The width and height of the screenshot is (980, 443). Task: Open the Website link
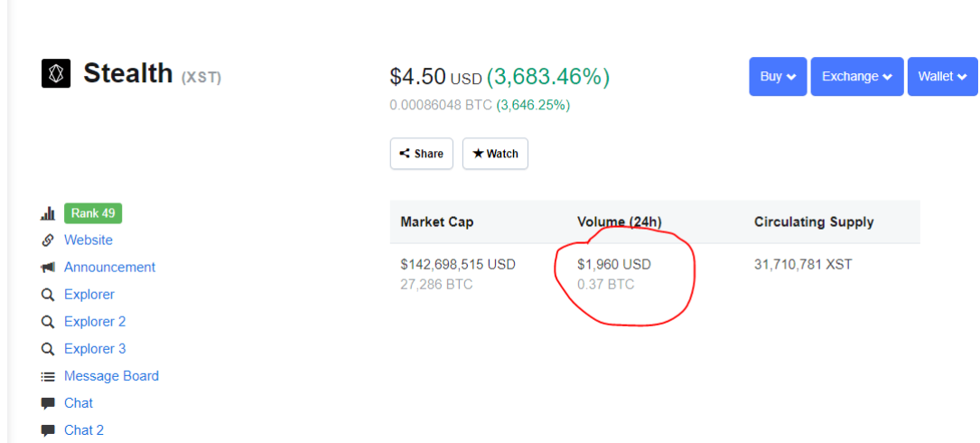(x=89, y=240)
